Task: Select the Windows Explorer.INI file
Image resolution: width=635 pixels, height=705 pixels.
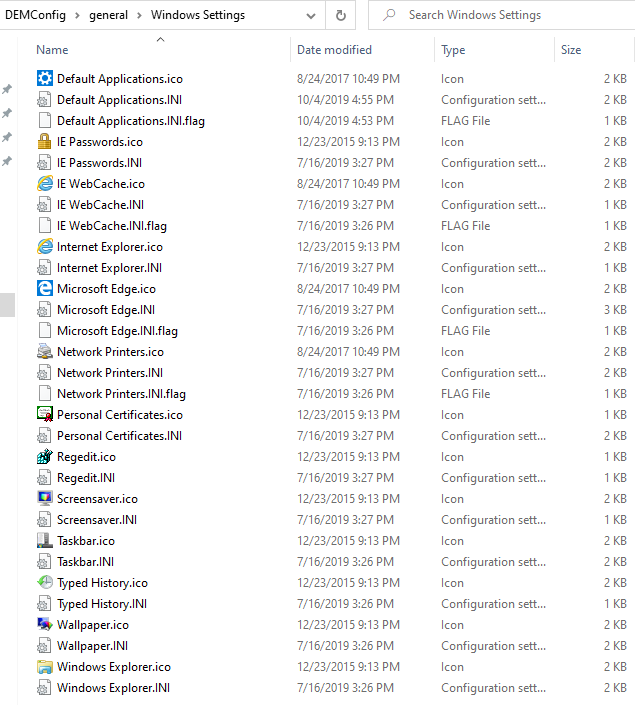Action: pyautogui.click(x=113, y=688)
